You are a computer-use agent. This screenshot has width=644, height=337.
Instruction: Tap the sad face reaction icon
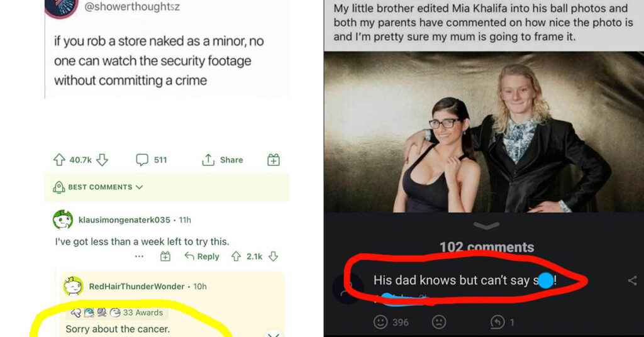click(x=438, y=322)
